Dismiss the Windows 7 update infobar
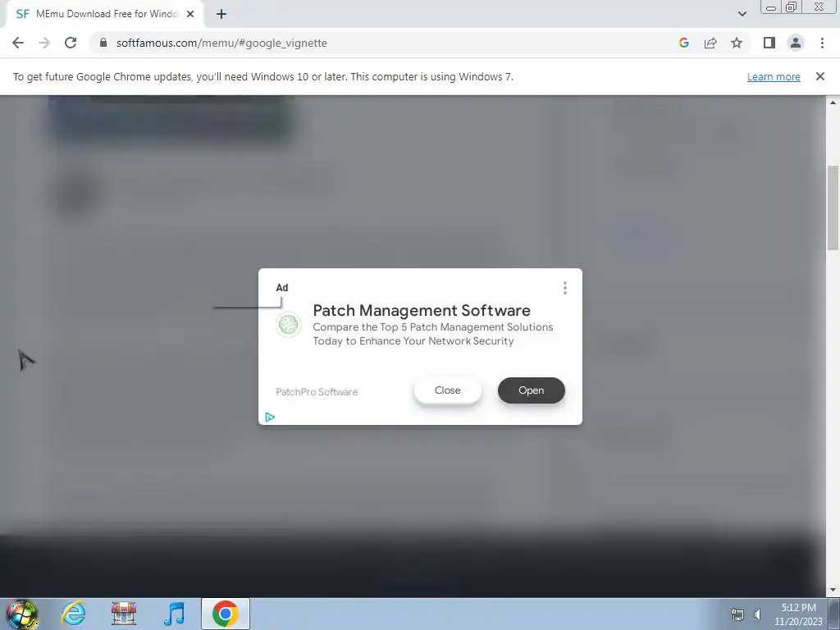 pyautogui.click(x=819, y=76)
